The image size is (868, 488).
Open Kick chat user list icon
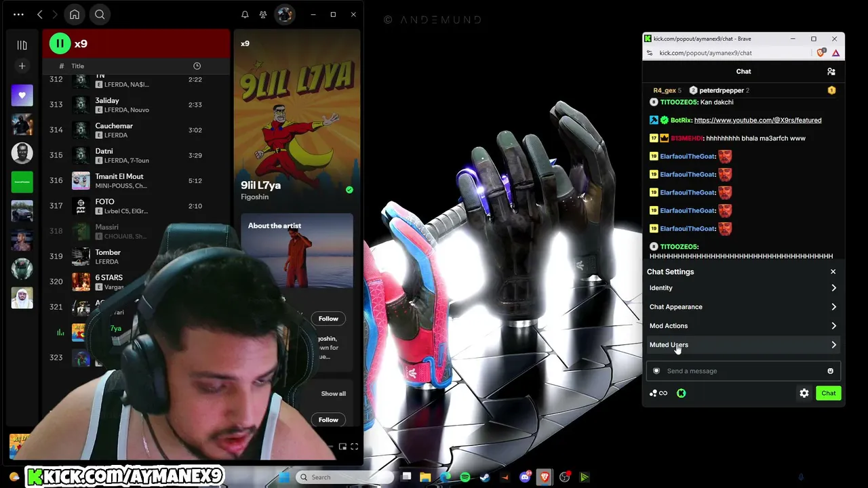[x=831, y=71]
